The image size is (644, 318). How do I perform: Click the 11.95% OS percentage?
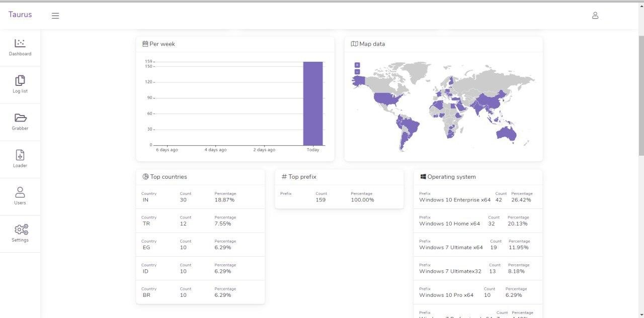(x=519, y=247)
